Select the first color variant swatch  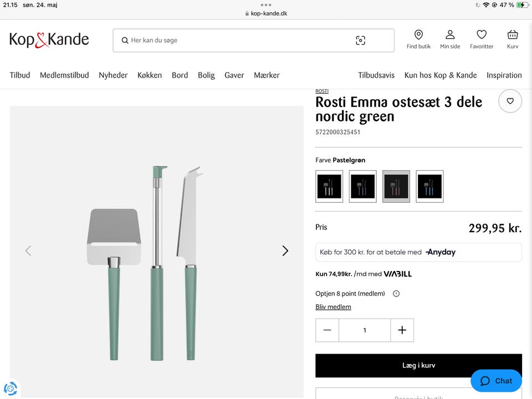click(x=329, y=187)
